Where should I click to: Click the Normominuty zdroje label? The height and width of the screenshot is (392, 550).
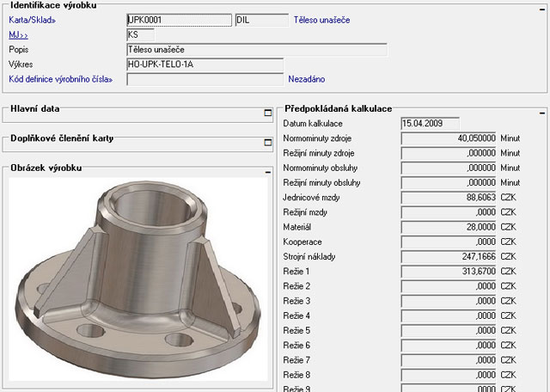(x=317, y=138)
